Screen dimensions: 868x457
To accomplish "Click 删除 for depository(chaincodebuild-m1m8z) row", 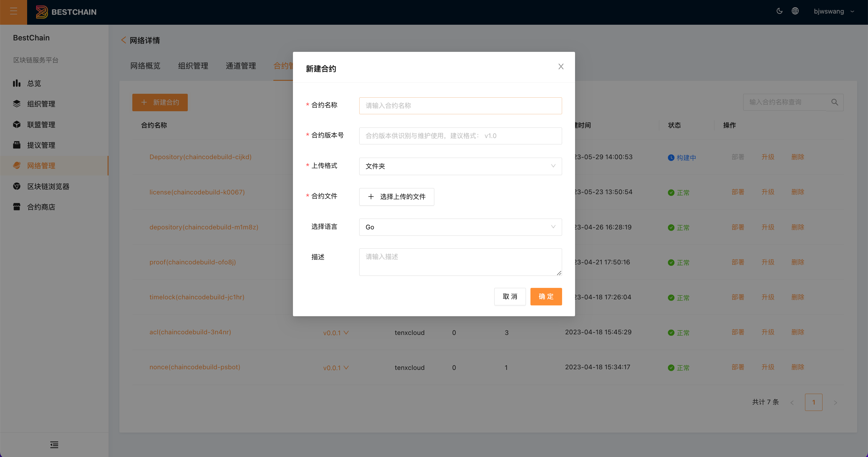I will [798, 227].
